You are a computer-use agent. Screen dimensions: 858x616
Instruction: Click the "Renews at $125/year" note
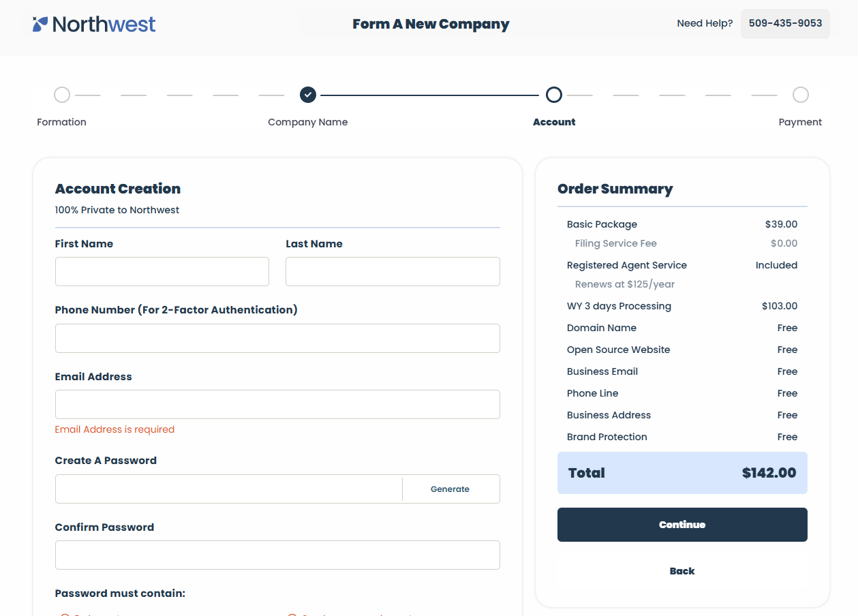pos(625,284)
